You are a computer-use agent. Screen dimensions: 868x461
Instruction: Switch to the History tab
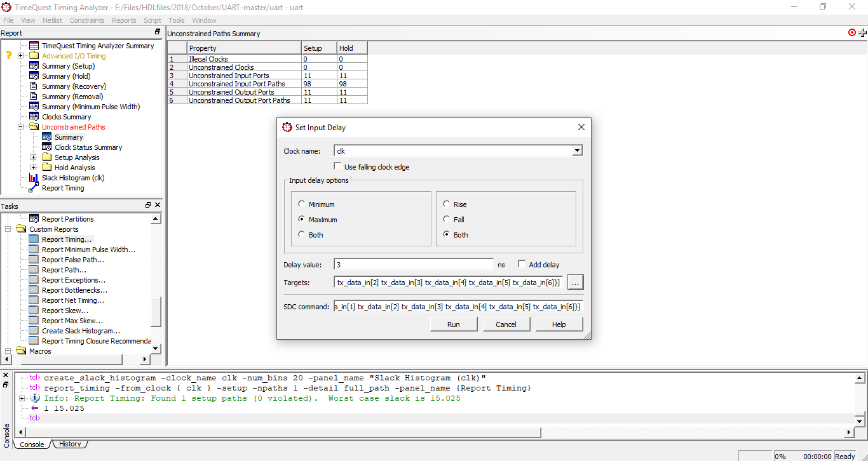coord(70,444)
